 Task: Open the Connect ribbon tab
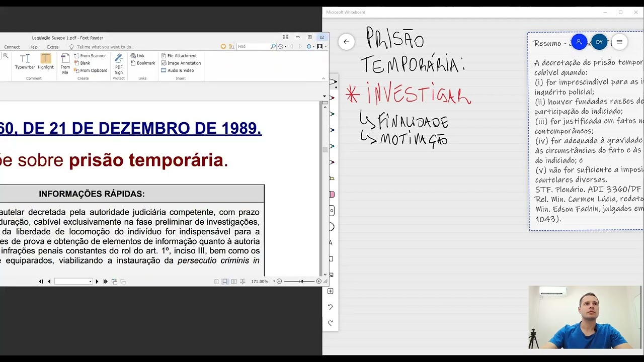click(12, 47)
